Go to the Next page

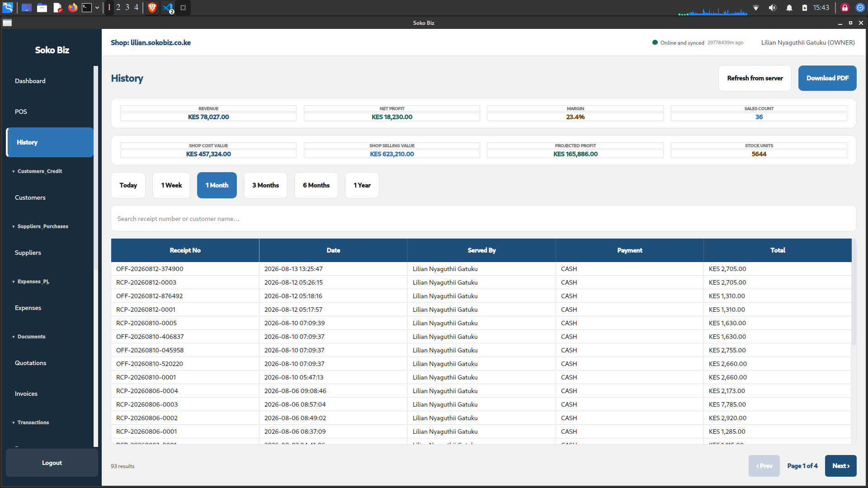[x=841, y=466]
